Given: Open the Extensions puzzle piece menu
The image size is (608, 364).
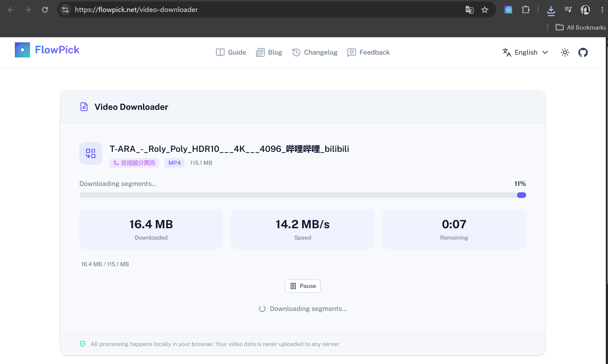Looking at the screenshot, I should (526, 10).
